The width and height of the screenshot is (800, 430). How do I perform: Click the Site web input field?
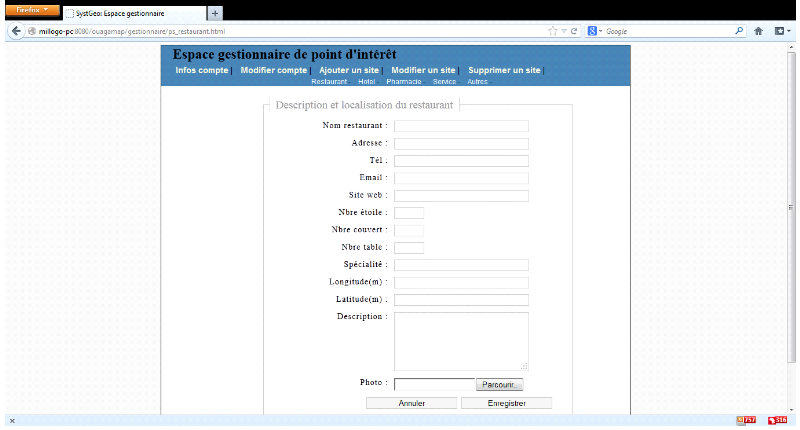(461, 195)
